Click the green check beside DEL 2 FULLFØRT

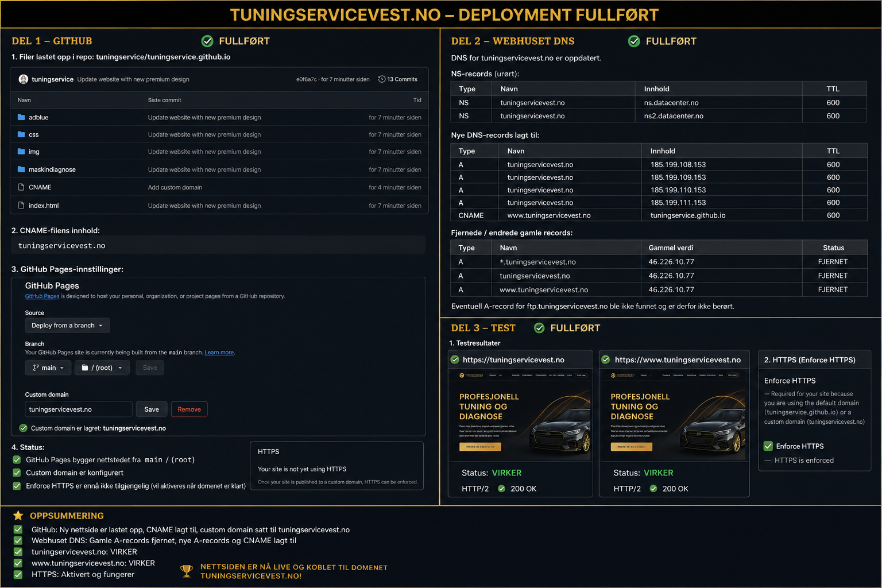[x=634, y=41]
